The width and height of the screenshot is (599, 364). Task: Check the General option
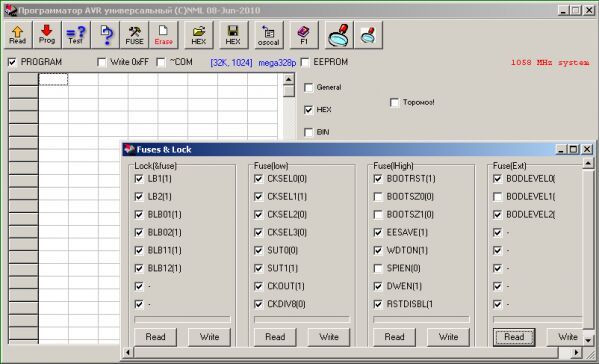tap(309, 87)
